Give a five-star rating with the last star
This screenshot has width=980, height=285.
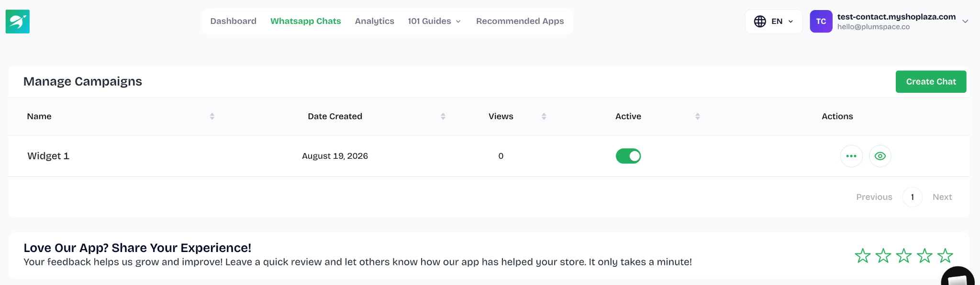(945, 256)
